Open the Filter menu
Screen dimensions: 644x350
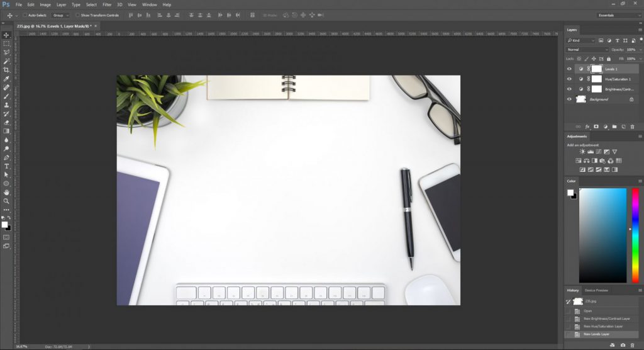107,4
